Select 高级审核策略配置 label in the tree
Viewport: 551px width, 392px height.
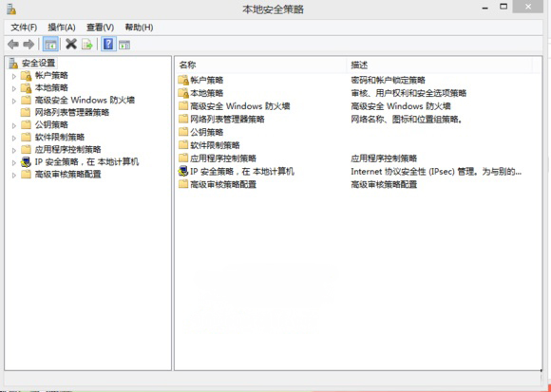click(68, 174)
